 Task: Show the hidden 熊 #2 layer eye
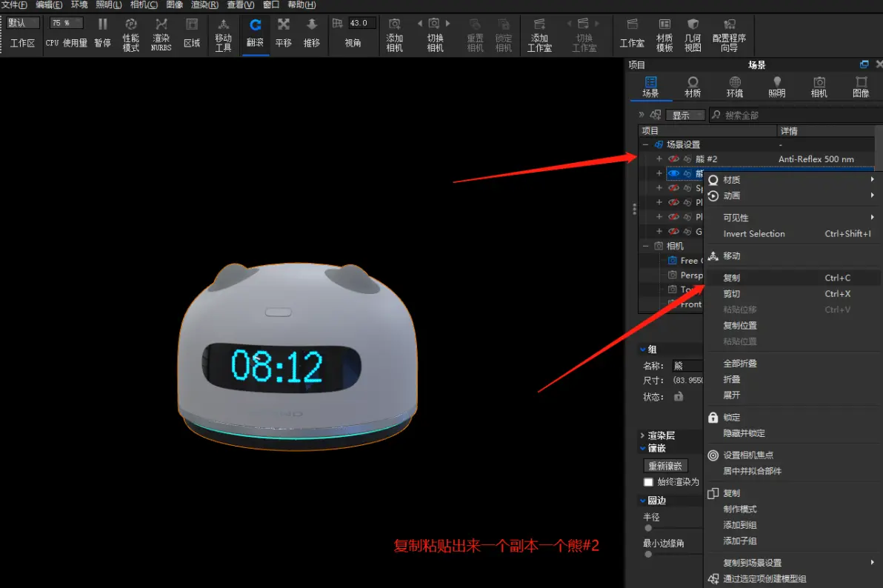[673, 159]
